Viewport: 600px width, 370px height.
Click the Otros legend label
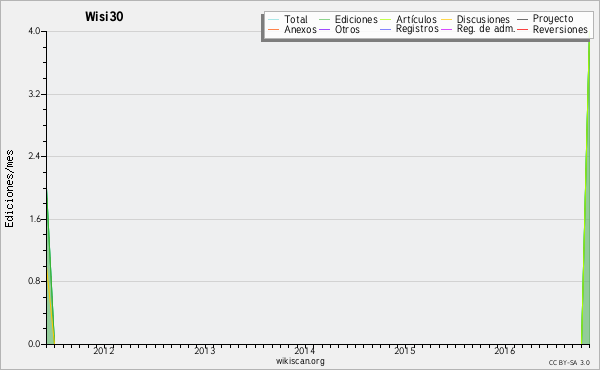[x=347, y=29]
